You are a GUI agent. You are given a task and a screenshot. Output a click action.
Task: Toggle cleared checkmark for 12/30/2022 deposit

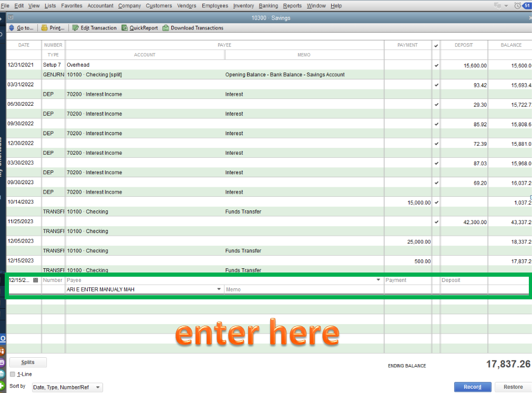click(x=436, y=144)
